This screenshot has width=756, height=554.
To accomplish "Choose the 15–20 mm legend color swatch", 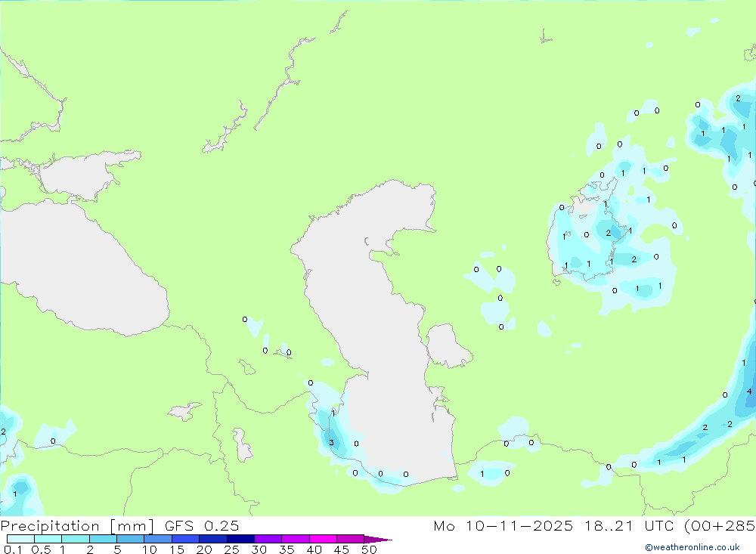I will (185, 539).
